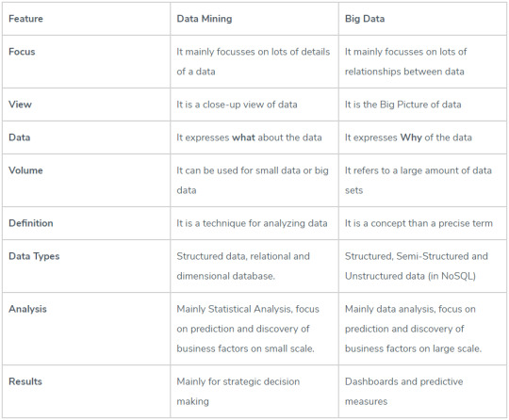Viewport: 509px width, 420px height.
Task: Select the Volume row label
Action: [25, 170]
